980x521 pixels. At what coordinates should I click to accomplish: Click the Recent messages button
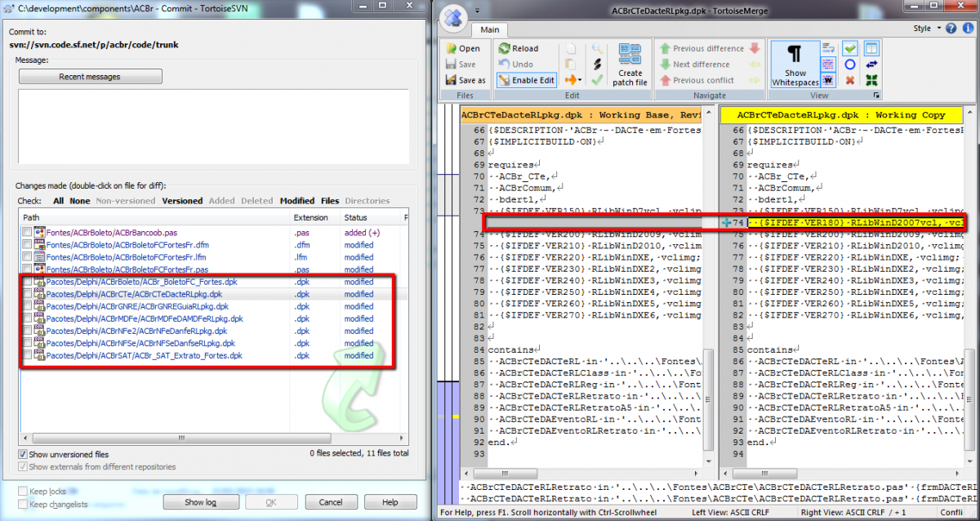tap(90, 77)
